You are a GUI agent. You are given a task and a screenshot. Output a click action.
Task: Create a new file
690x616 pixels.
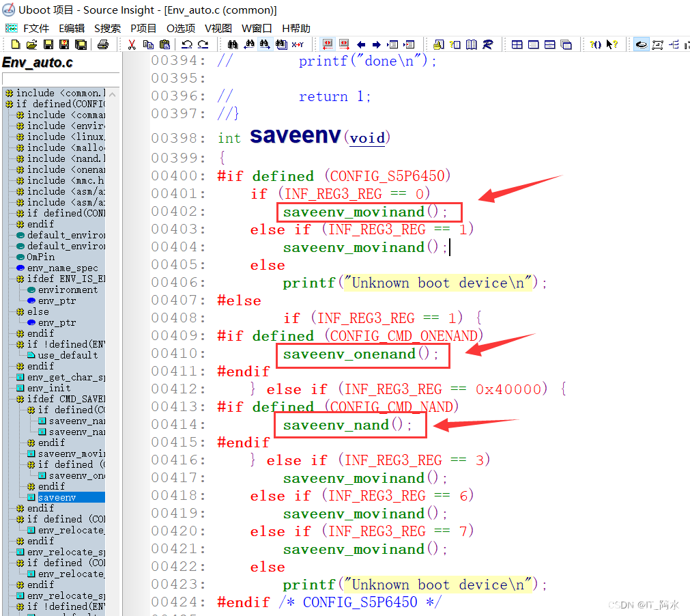tap(15, 44)
